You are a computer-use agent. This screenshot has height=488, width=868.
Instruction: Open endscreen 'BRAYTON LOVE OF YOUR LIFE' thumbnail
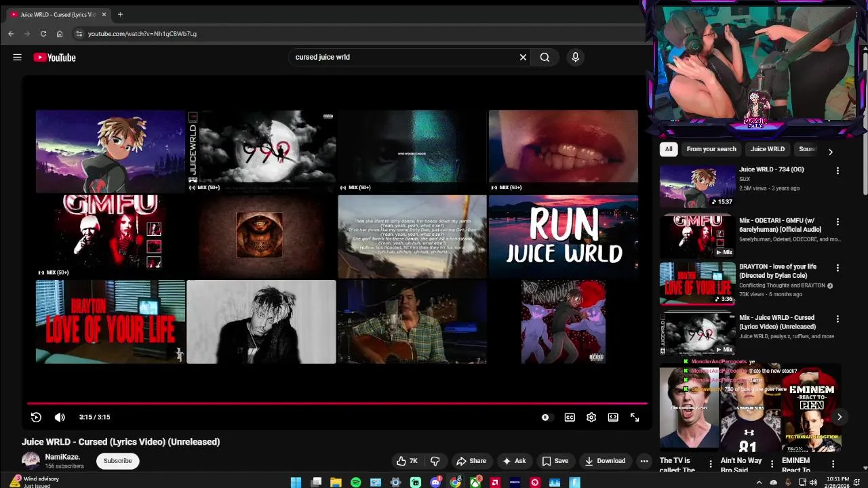(110, 322)
